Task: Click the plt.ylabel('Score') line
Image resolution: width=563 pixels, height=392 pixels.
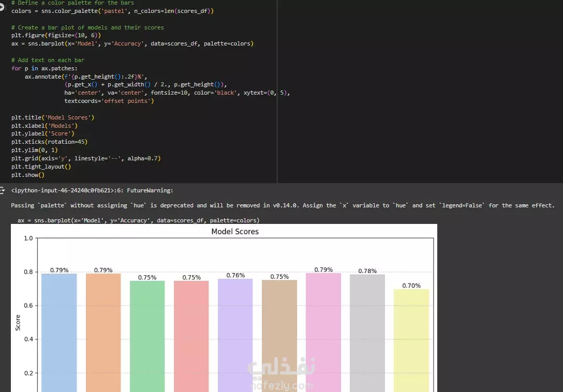Action: [x=43, y=133]
